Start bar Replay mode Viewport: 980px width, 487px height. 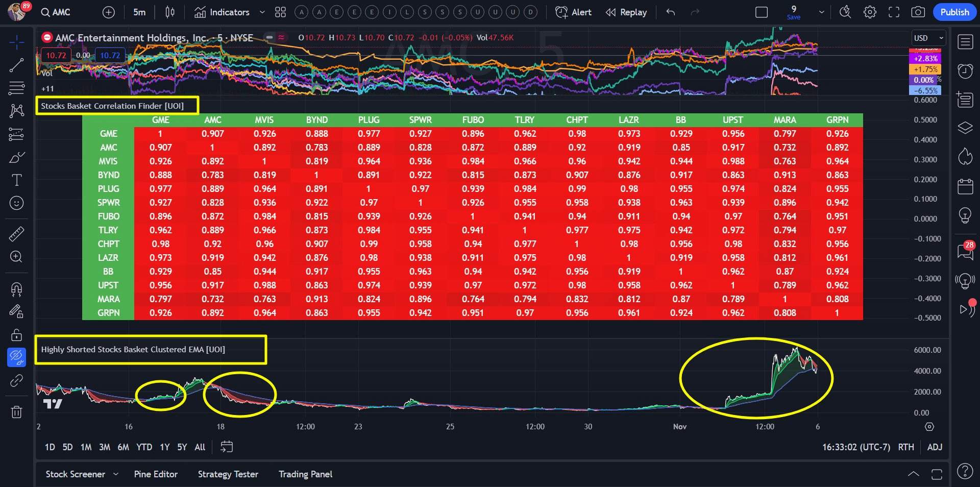[626, 12]
